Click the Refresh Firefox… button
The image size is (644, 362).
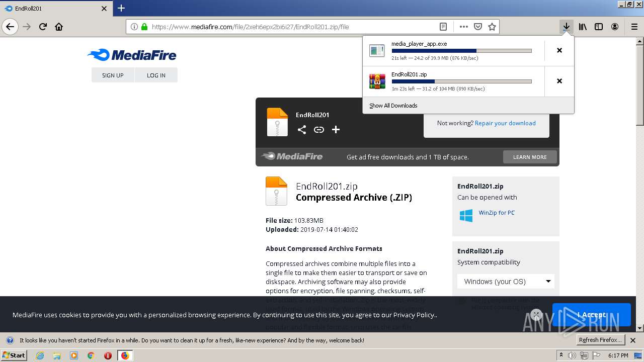601,340
